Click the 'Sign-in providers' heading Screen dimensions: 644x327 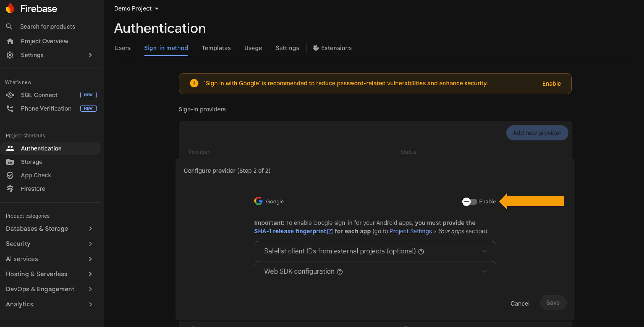tap(202, 109)
